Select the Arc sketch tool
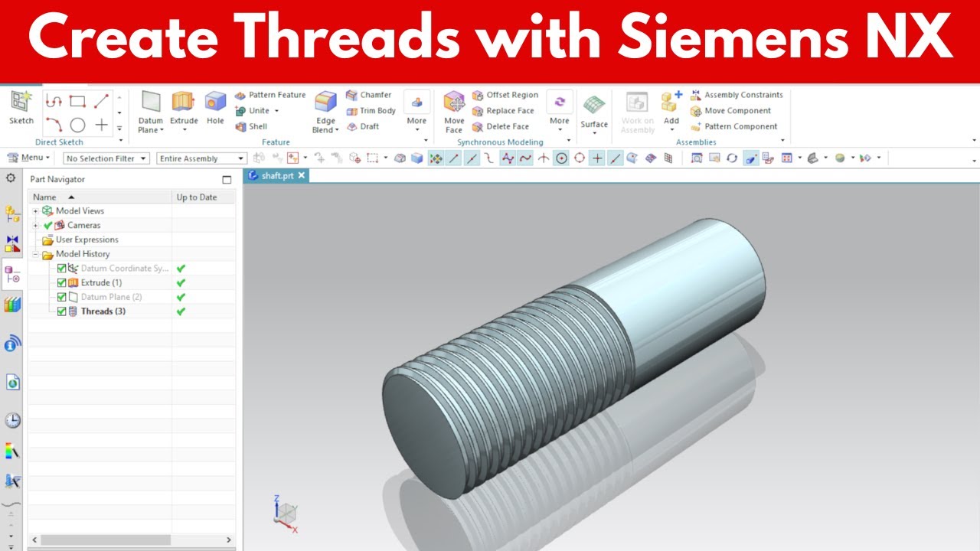Image resolution: width=980 pixels, height=551 pixels. point(53,125)
